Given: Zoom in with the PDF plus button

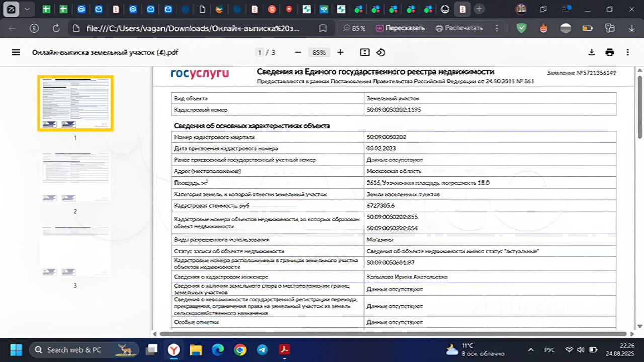Looking at the screenshot, I should tap(340, 52).
